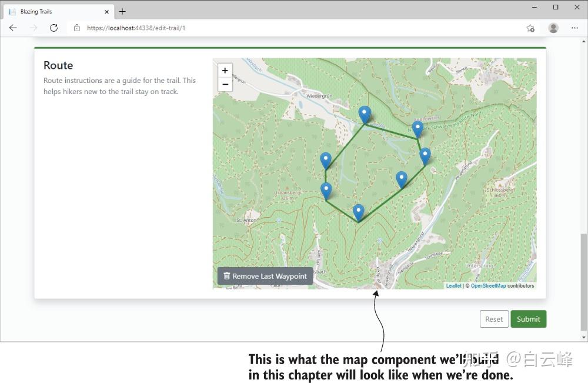Click the page vertical scrollbar thumb
588x383 pixels.
tap(583, 282)
